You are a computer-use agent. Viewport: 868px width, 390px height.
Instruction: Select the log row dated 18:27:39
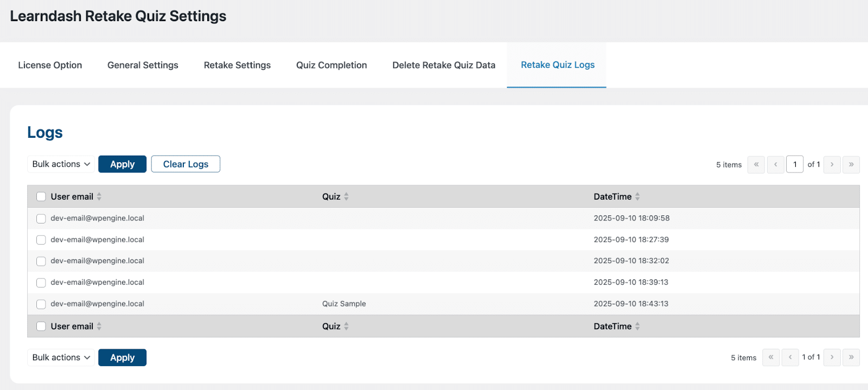pos(41,240)
